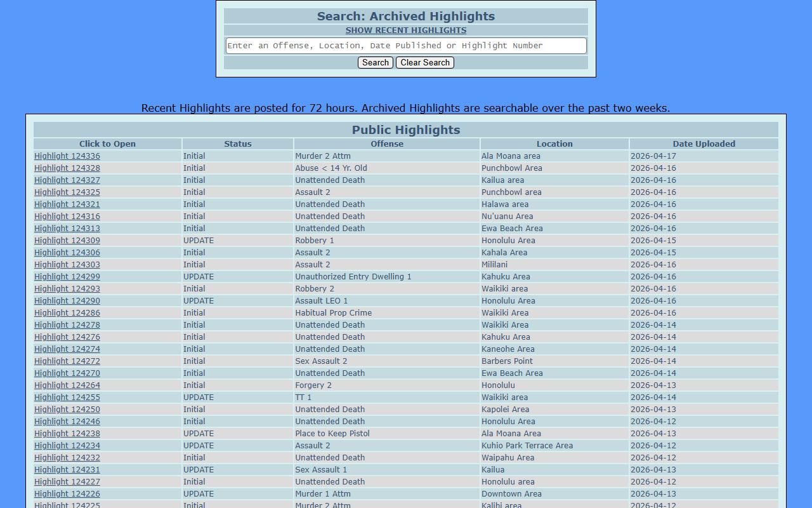812x508 pixels.
Task: Click the Status column header
Action: [x=238, y=144]
